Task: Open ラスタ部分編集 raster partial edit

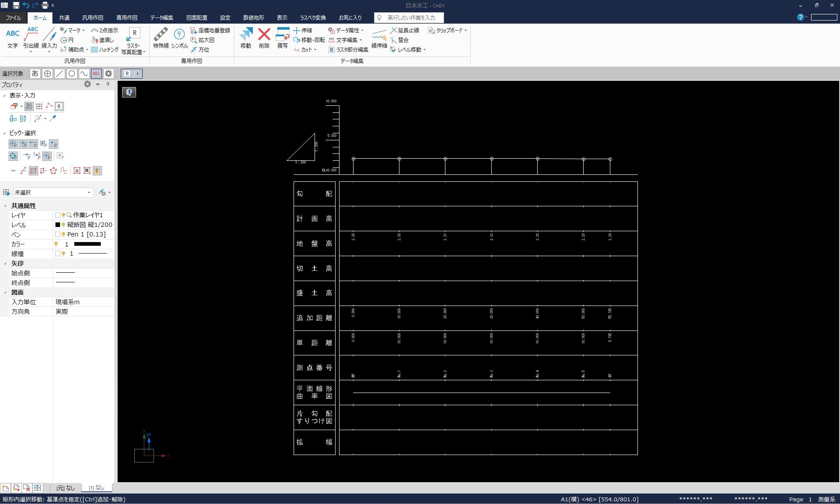Action: pyautogui.click(x=348, y=49)
